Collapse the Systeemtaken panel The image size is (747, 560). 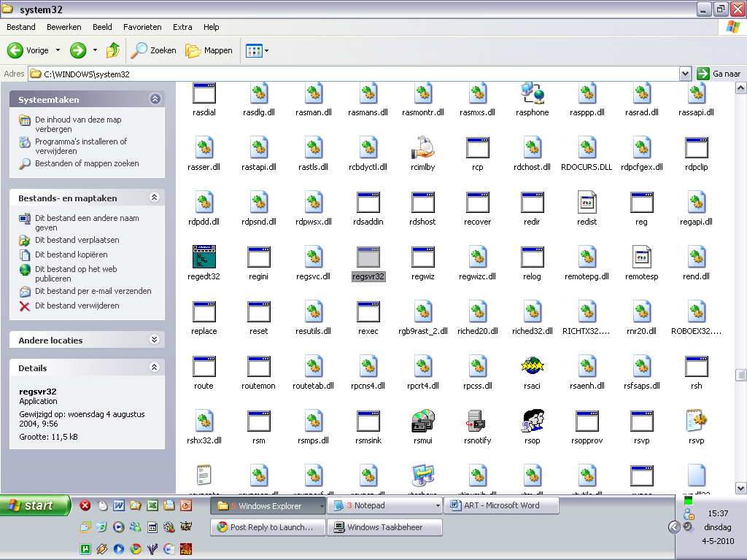click(155, 99)
